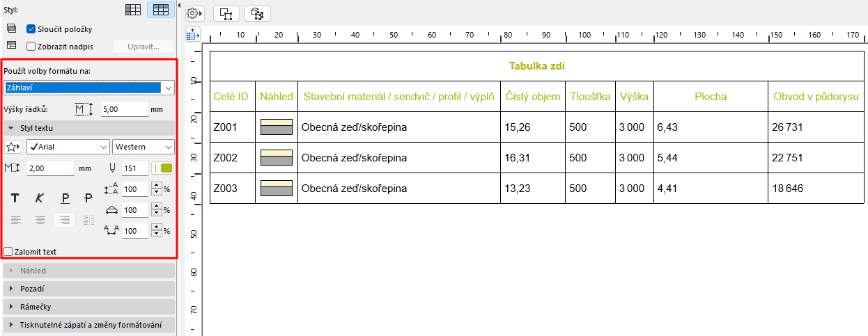Expand the Pozadí section

point(89,289)
